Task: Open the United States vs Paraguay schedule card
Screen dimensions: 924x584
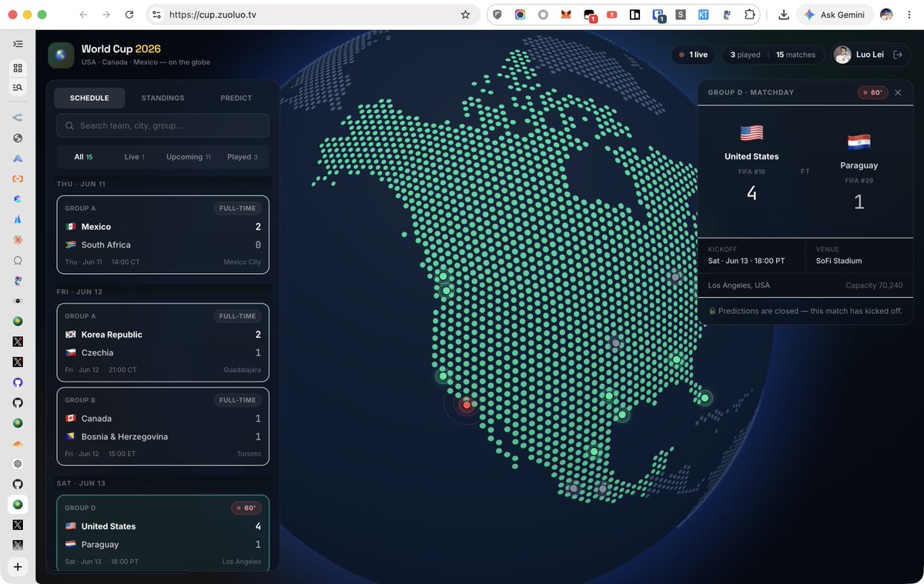Action: (162, 532)
